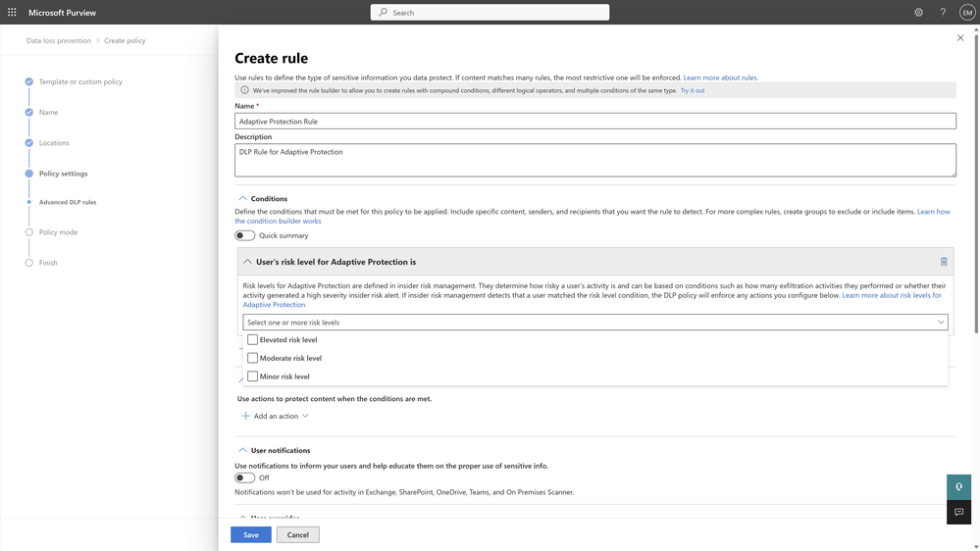The image size is (980, 551).
Task: Open the chat bubble icon at bottom right
Action: click(958, 512)
